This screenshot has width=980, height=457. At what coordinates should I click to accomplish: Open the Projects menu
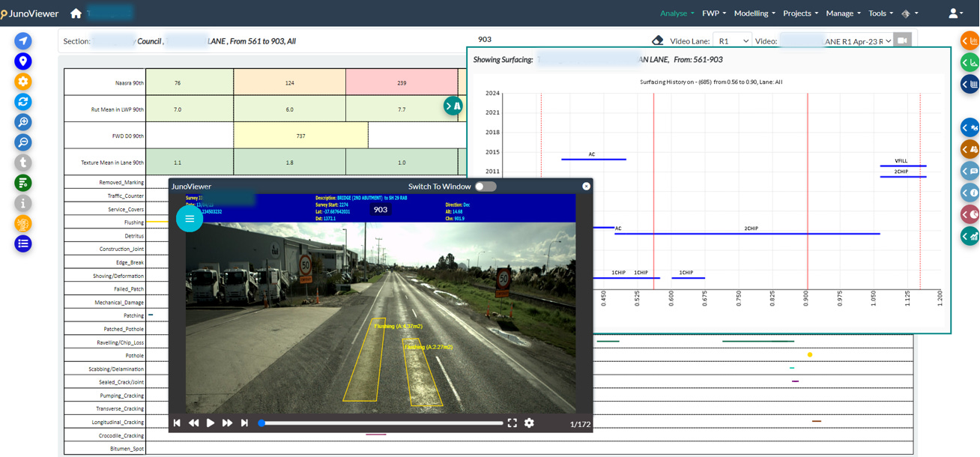(801, 13)
